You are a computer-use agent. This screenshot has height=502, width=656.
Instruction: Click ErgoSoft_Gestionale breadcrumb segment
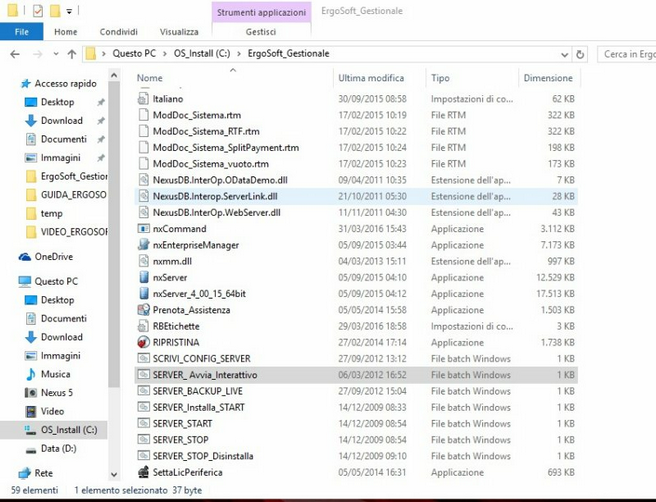click(289, 54)
